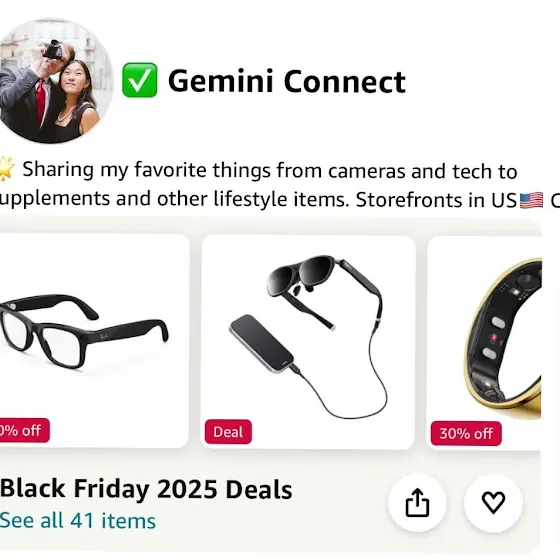Click the discount badge on Ray-Ban glasses
Image resolution: width=560 pixels, height=560 pixels.
tap(23, 430)
